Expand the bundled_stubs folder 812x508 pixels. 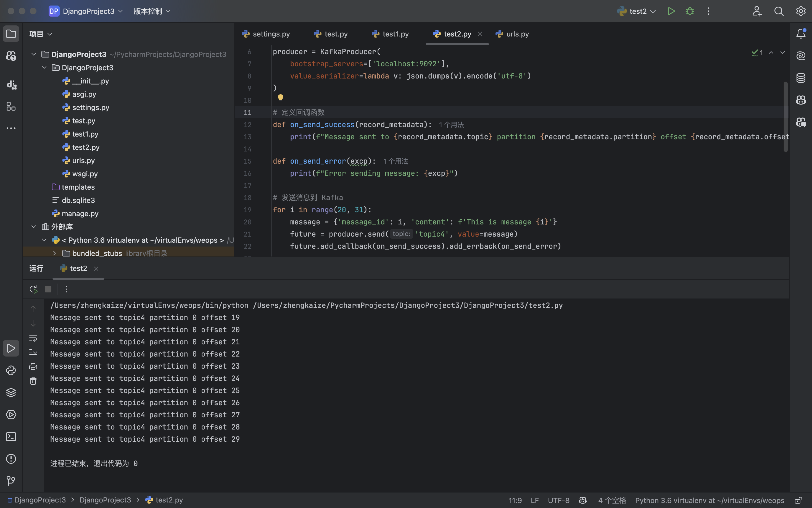(54, 253)
